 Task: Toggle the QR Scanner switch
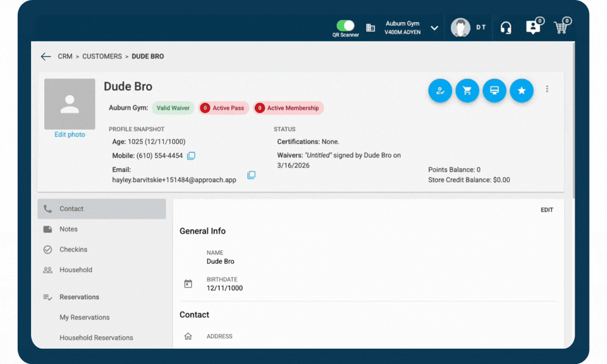click(345, 25)
